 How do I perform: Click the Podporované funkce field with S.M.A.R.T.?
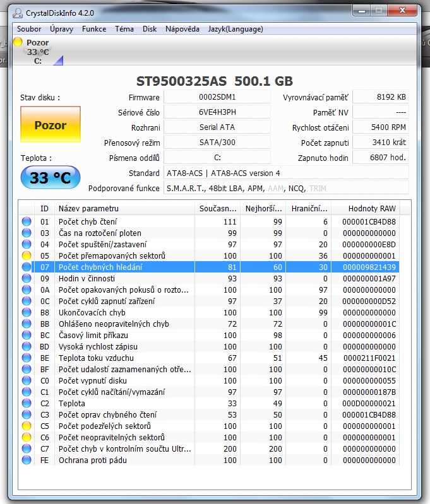pyautogui.click(x=286, y=188)
